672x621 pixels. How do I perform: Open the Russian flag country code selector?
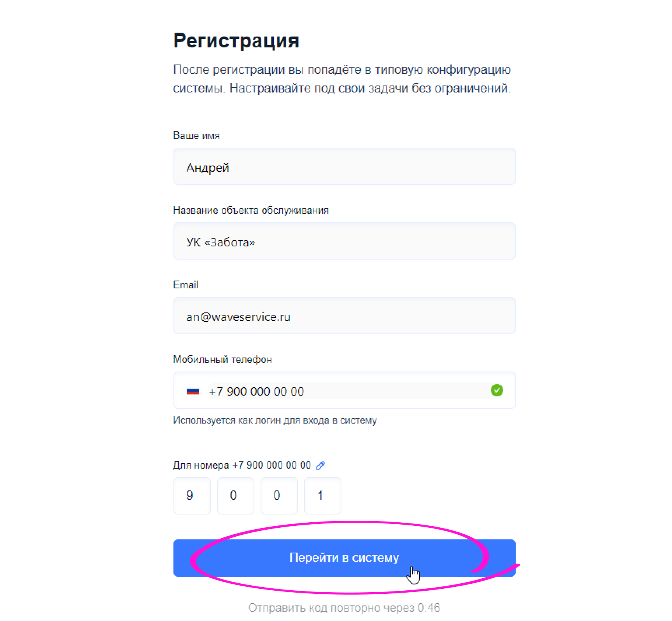192,391
